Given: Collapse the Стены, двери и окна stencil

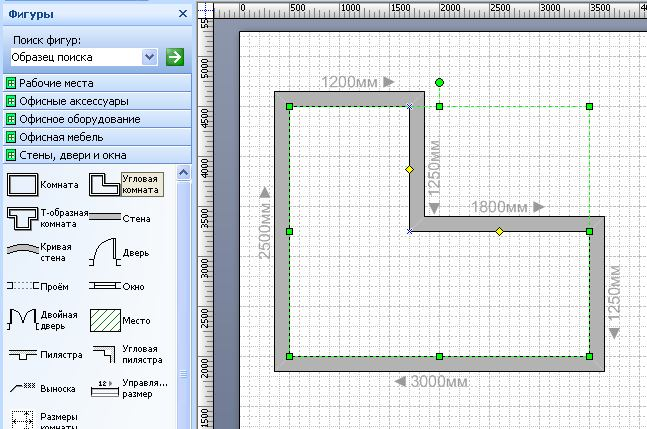Looking at the screenshot, I should click(97, 155).
